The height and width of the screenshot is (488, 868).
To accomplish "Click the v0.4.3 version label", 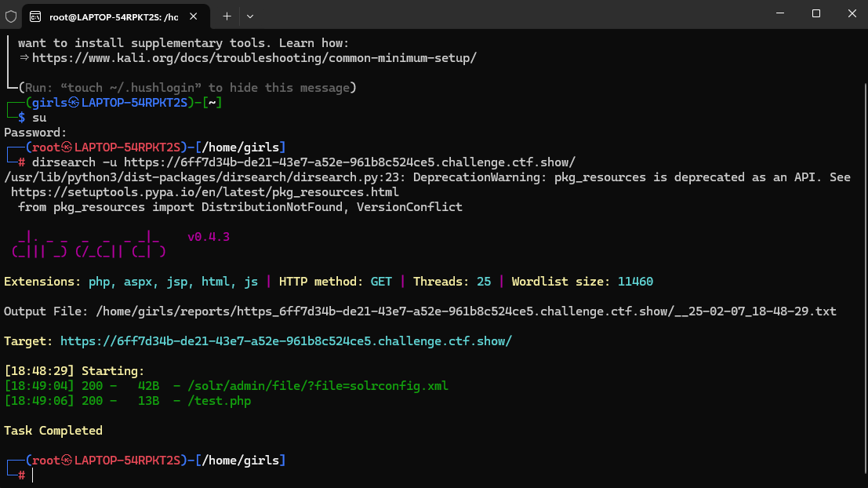I will pos(209,237).
